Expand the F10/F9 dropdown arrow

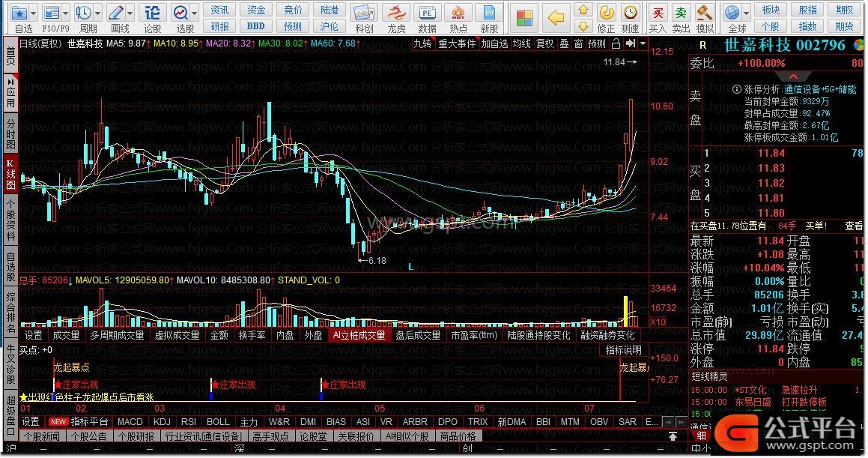pos(66,13)
